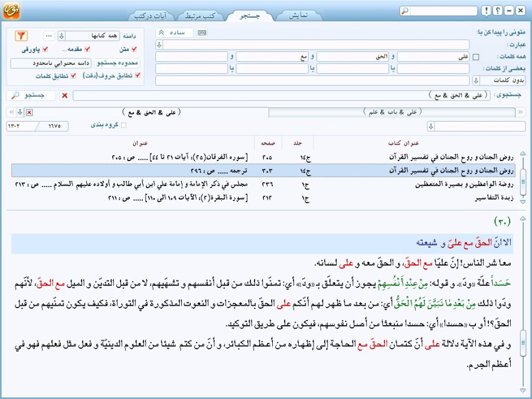The height and width of the screenshot is (399, 532).
Task: Click the blue heading الا انّ الحق مع علیّ
Action: pos(464,243)
